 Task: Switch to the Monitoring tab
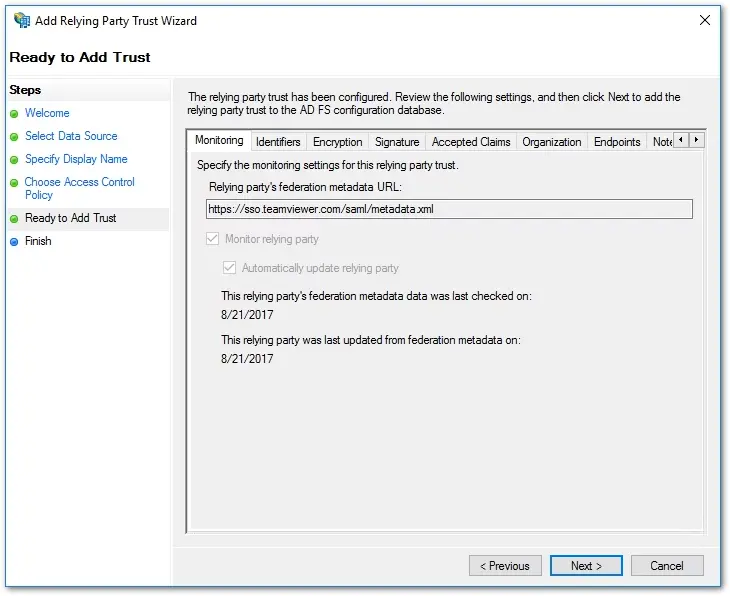point(219,140)
